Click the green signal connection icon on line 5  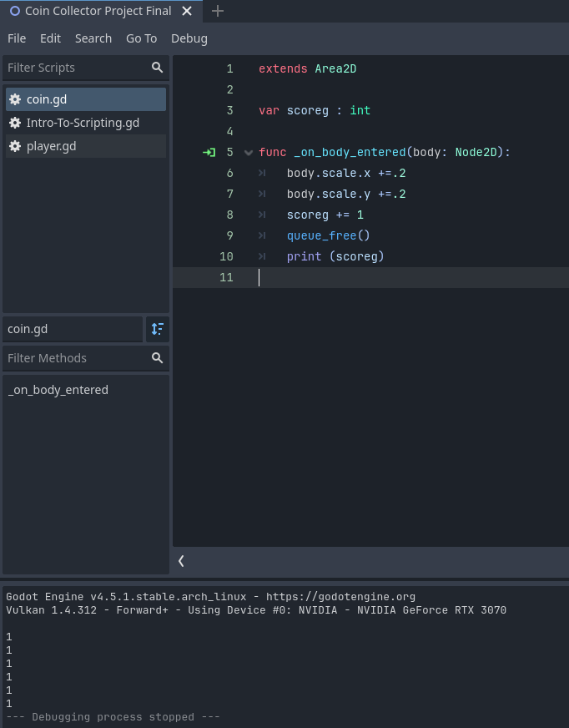[x=209, y=152]
